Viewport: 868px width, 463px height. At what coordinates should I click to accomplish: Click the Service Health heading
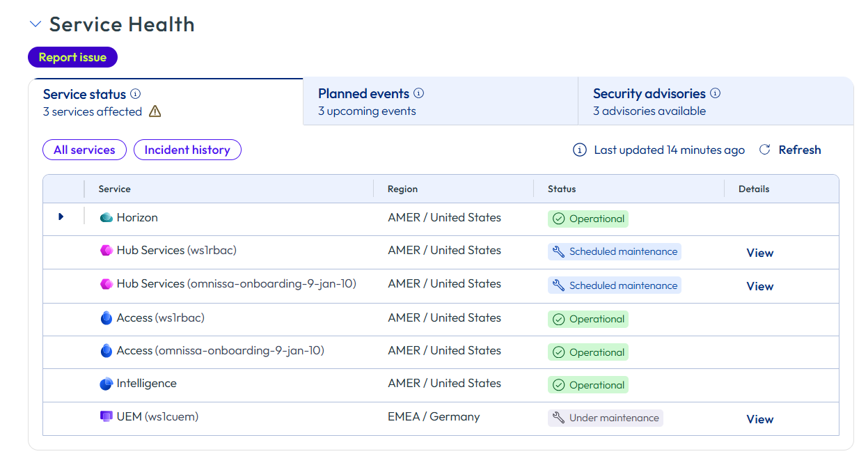122,24
